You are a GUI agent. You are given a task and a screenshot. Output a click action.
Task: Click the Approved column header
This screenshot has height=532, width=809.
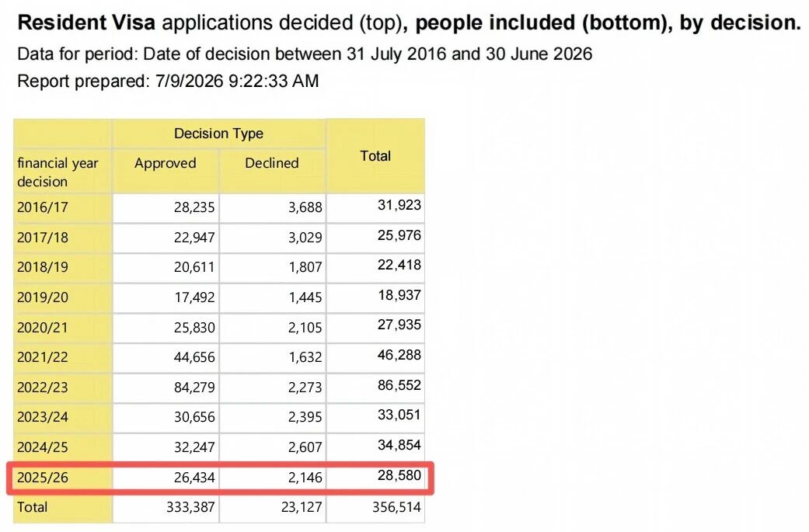[165, 163]
